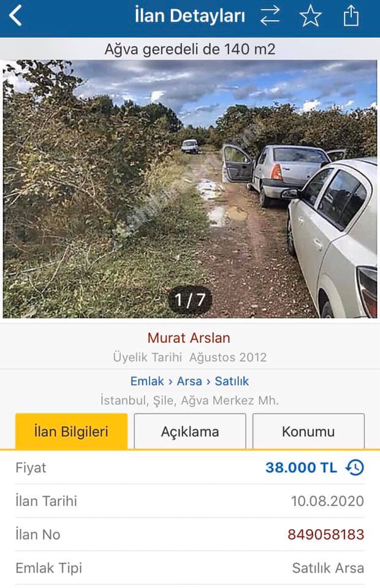Image resolution: width=380 pixels, height=588 pixels.
Task: Switch to the Açıklama tab
Action: coord(190,431)
